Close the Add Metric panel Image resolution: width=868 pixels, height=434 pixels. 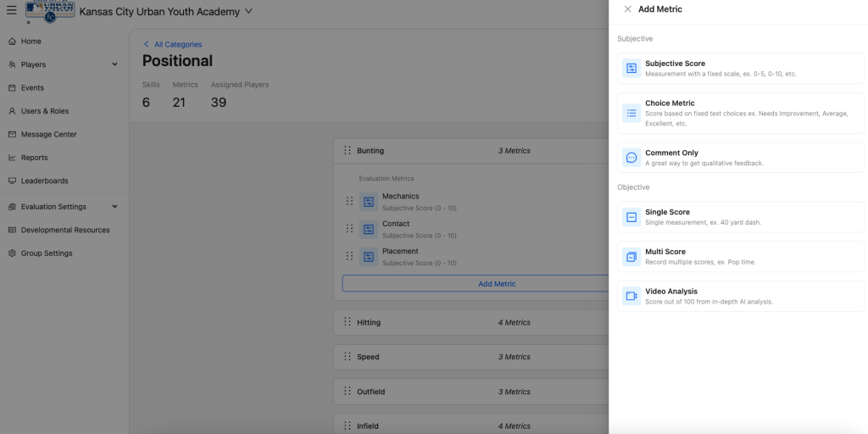point(627,9)
